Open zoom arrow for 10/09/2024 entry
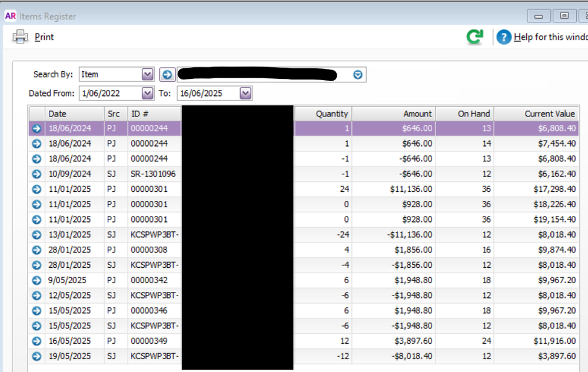 click(36, 174)
